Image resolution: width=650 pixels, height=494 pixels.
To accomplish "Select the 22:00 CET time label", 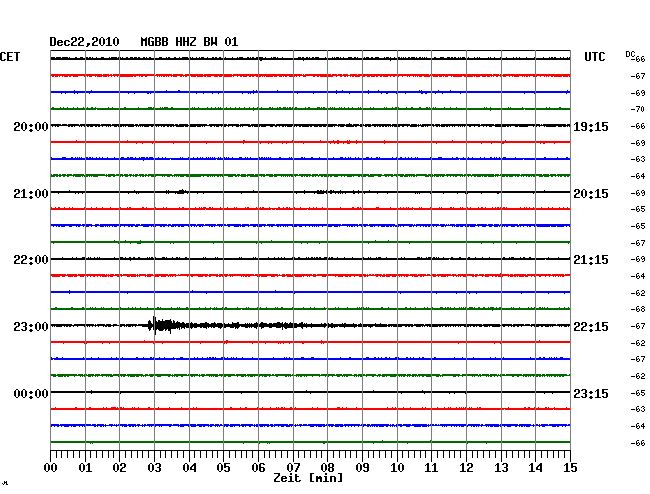I will pos(31,260).
